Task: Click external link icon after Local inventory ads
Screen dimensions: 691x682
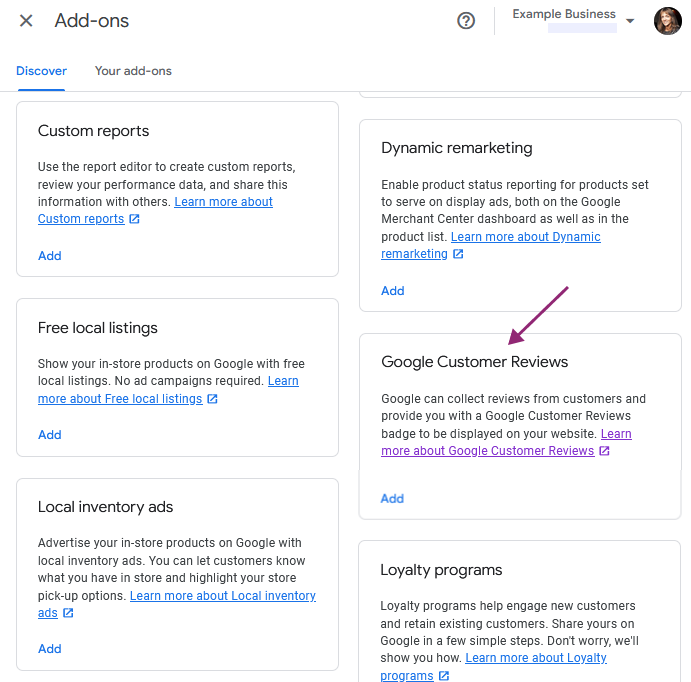Action: tap(68, 613)
